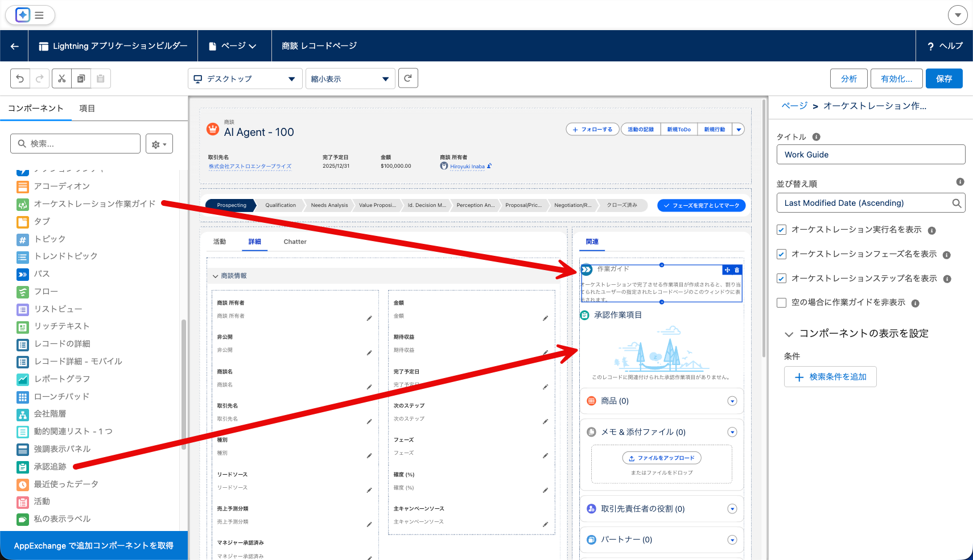Viewport: 973px width, 560px height.
Task: Switch to the 項目 tab
Action: pos(87,109)
